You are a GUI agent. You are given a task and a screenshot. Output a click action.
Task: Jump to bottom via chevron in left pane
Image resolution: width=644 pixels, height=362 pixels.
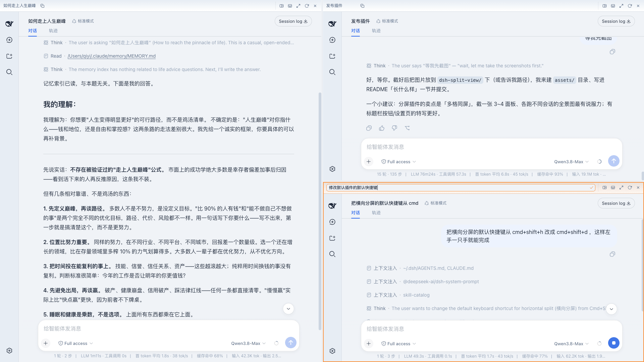point(288,309)
